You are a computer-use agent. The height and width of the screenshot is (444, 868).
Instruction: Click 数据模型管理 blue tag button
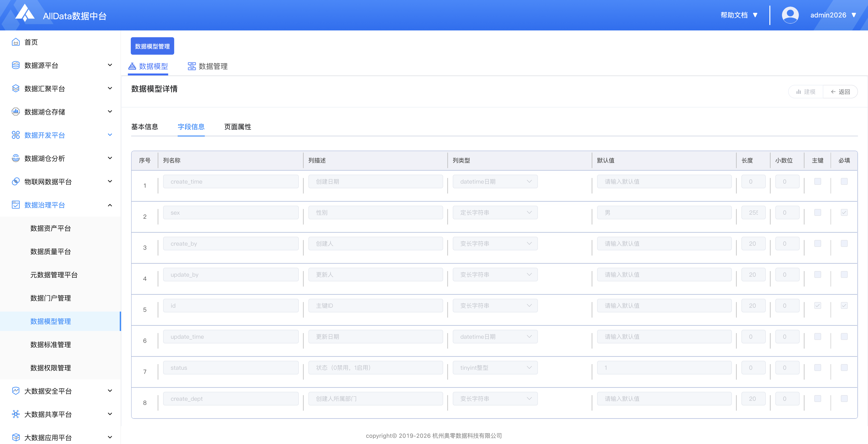(x=152, y=46)
